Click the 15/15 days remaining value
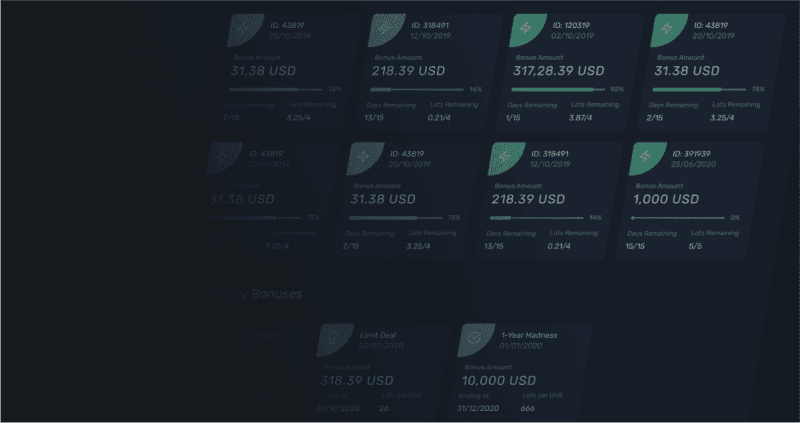 click(x=635, y=246)
